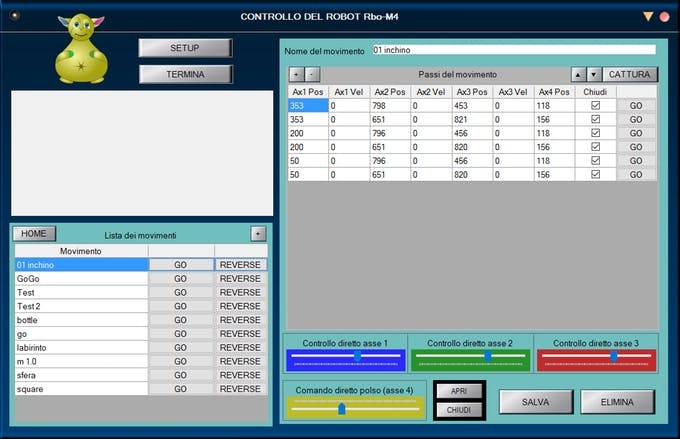Select movement '01 inchino' in list
This screenshot has height=439, width=680.
point(82,265)
